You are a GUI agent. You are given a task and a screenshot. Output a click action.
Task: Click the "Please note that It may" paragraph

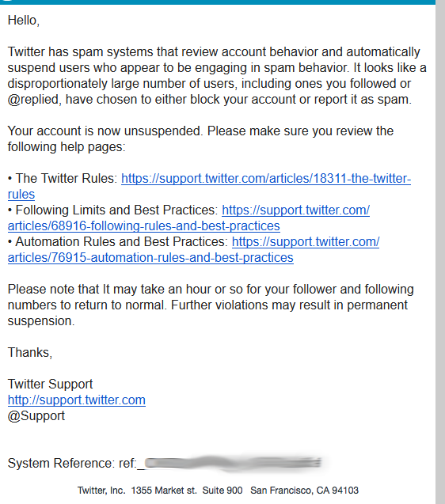click(x=211, y=305)
